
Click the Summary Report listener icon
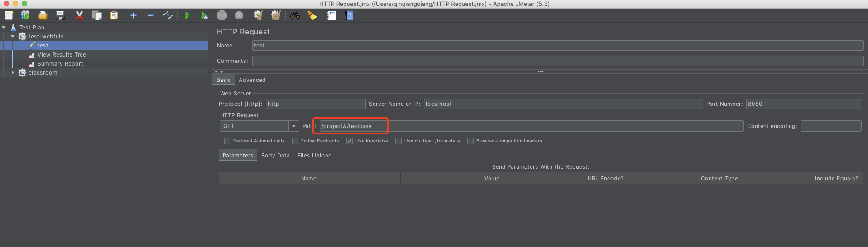[31, 63]
